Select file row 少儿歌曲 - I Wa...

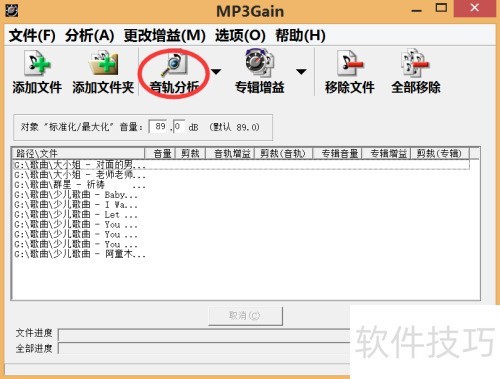tap(241, 205)
